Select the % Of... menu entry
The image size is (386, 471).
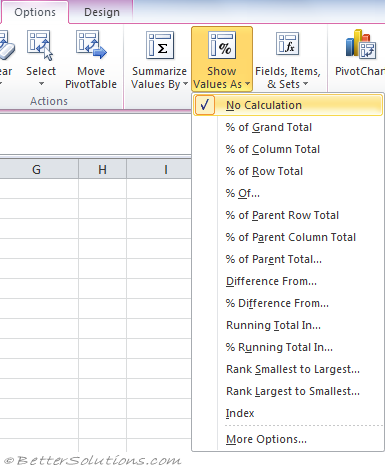288,193
